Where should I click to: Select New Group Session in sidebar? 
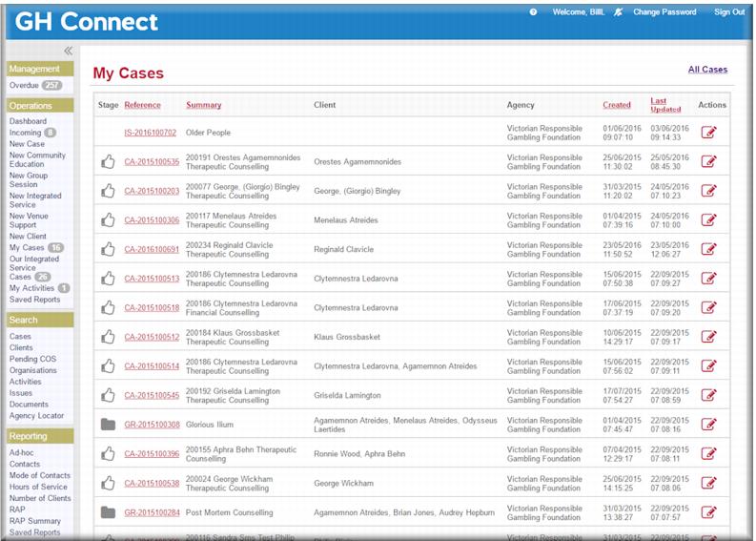click(x=29, y=179)
